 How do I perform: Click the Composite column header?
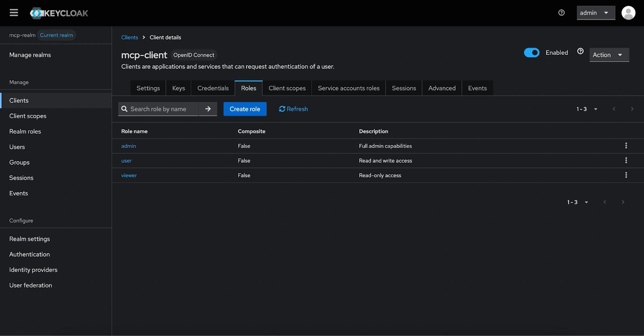point(252,131)
